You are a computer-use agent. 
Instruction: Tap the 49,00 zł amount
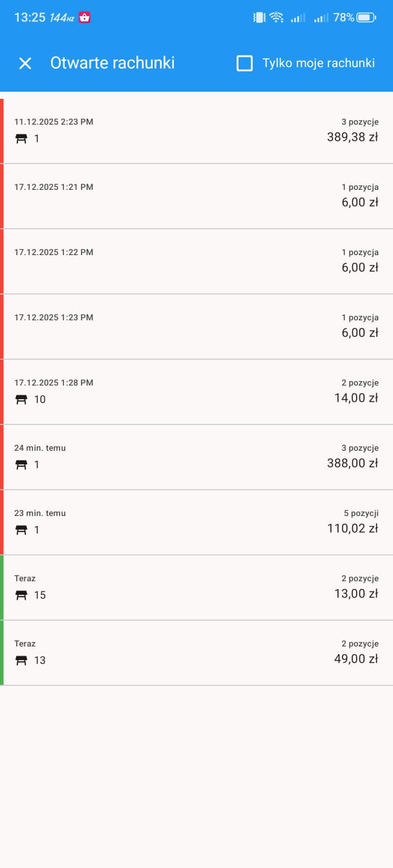tap(356, 659)
